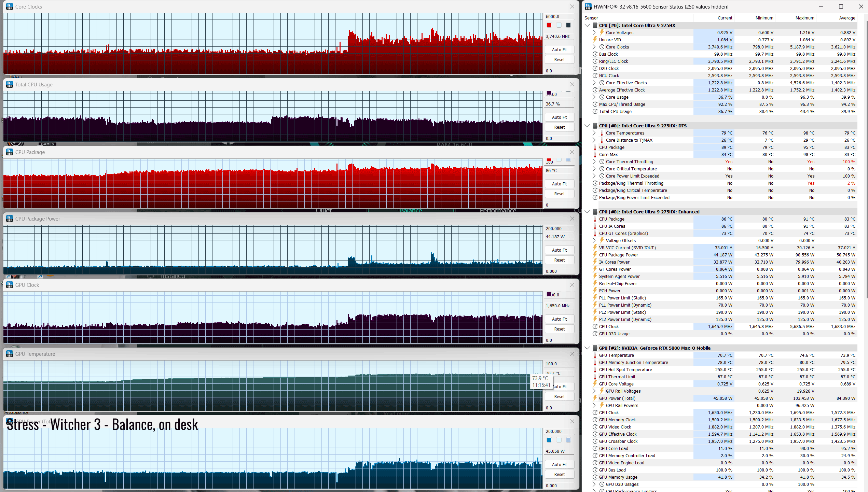The height and width of the screenshot is (492, 868).
Task: Collapse the 275HX: Enhanced sensor group
Action: coord(587,212)
